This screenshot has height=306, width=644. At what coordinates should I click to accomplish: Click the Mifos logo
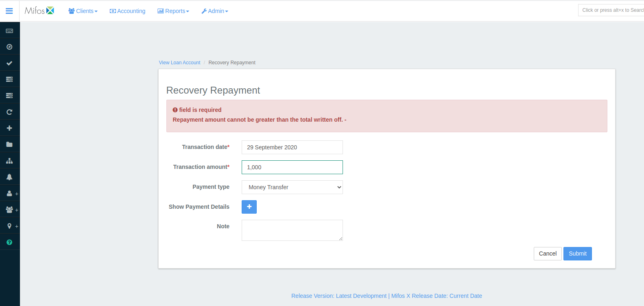pyautogui.click(x=39, y=11)
